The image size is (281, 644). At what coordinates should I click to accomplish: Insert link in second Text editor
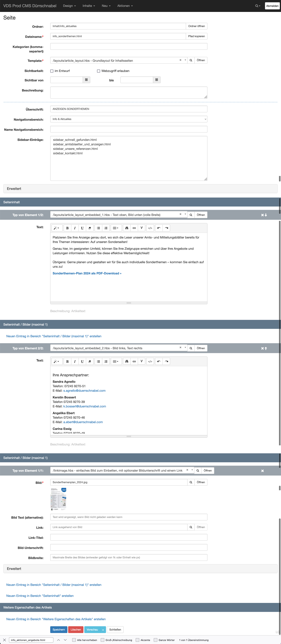pos(134,362)
